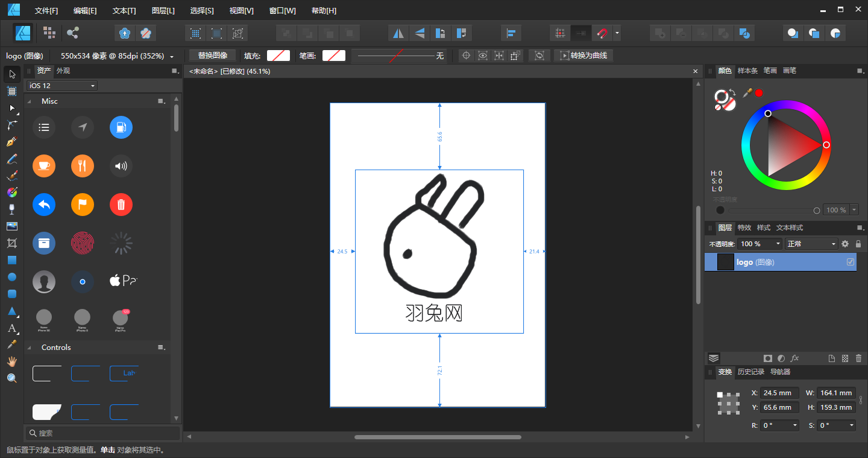Click the color panel opacity slider

tap(773, 210)
